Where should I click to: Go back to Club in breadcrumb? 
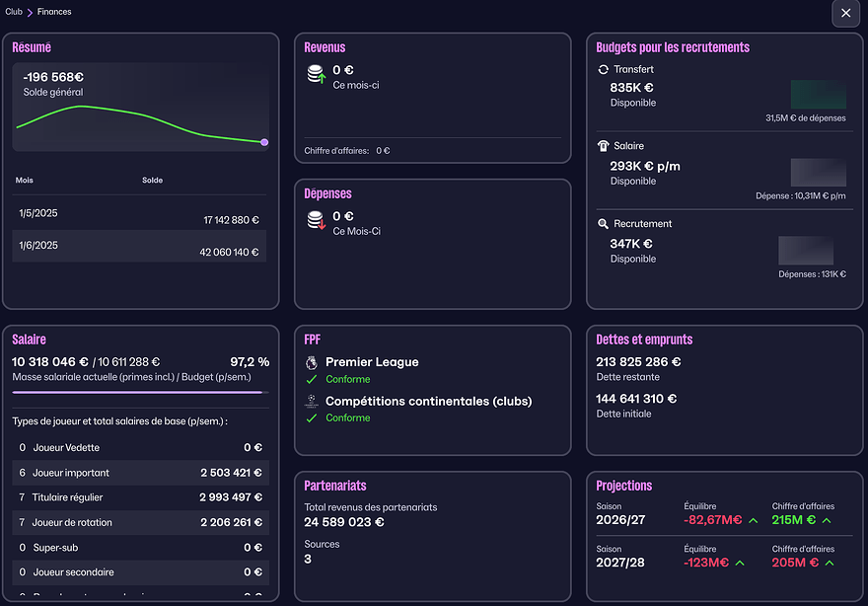14,12
